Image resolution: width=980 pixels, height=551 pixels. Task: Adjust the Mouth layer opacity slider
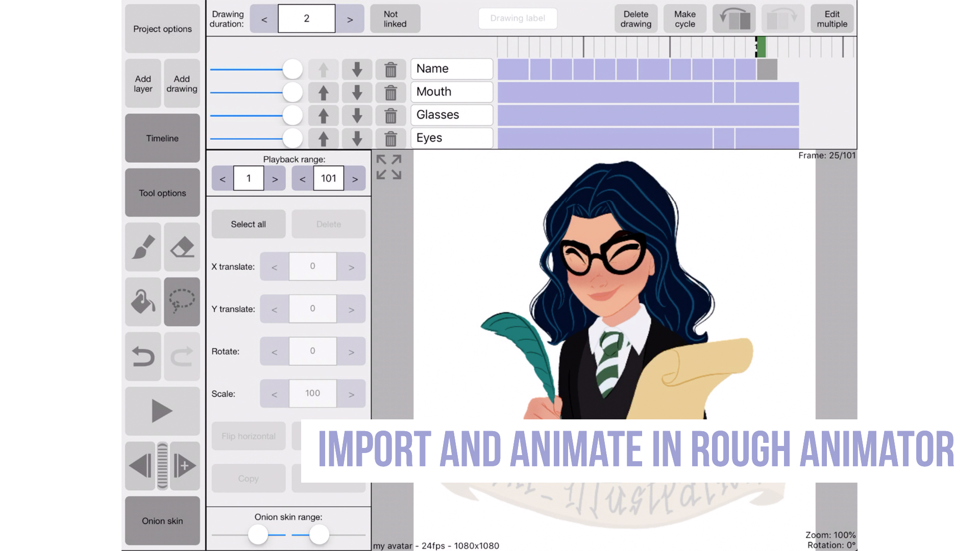point(292,92)
